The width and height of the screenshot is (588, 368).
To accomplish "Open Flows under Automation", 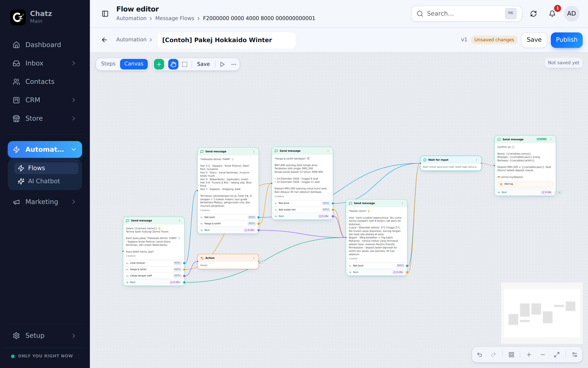I will pos(46,168).
